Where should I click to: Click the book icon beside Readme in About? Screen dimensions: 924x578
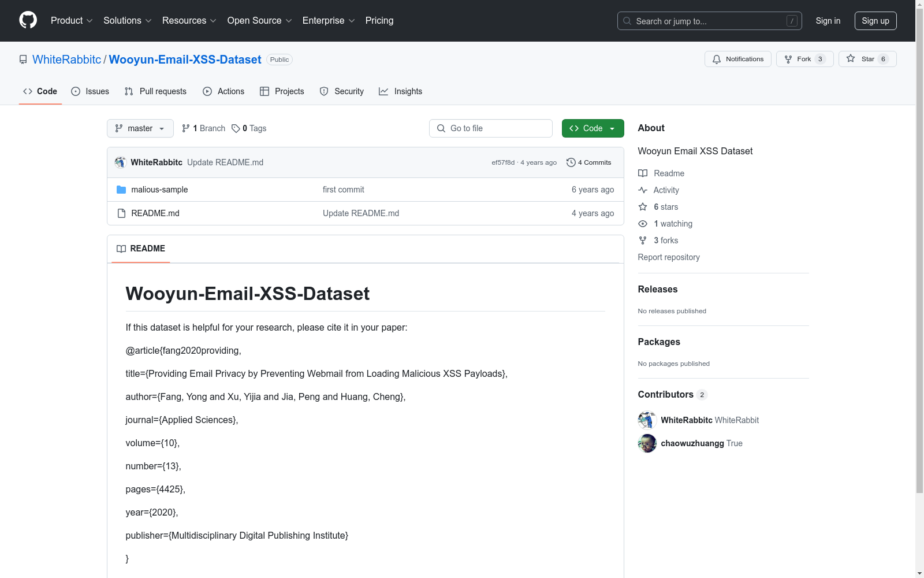coord(643,173)
